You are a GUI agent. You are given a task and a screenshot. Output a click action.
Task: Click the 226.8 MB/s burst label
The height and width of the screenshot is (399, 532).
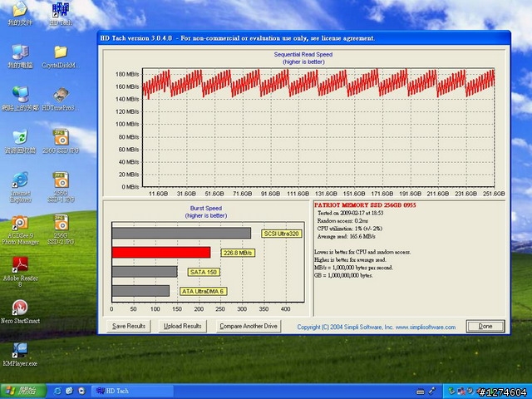click(x=238, y=253)
